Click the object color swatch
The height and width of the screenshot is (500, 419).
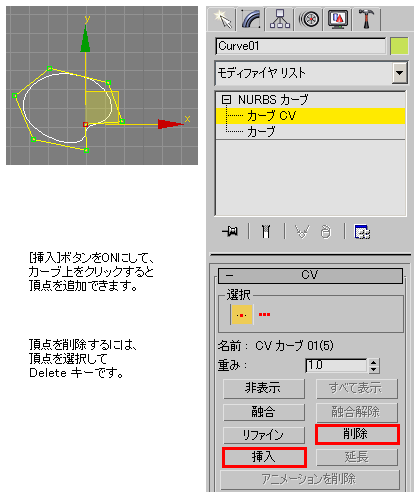click(399, 46)
